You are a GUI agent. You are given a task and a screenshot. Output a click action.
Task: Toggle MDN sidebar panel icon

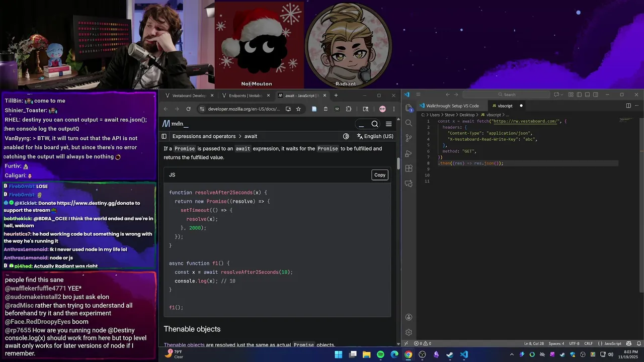[164, 136]
